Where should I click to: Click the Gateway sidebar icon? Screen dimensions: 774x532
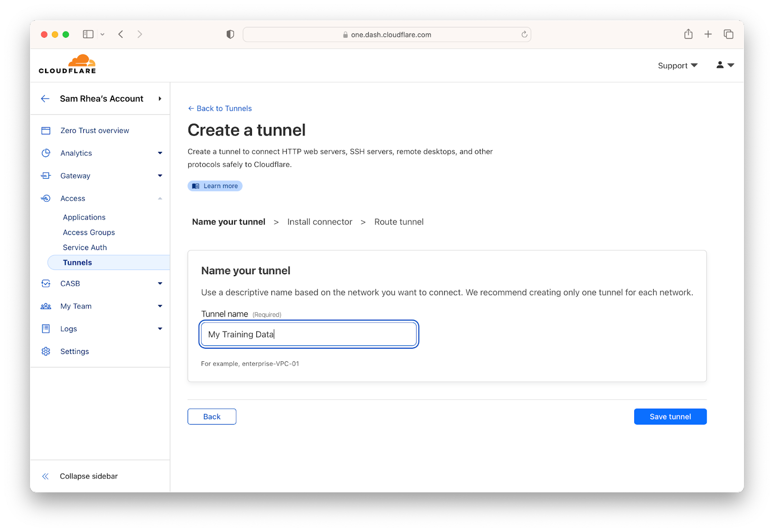pyautogui.click(x=46, y=176)
